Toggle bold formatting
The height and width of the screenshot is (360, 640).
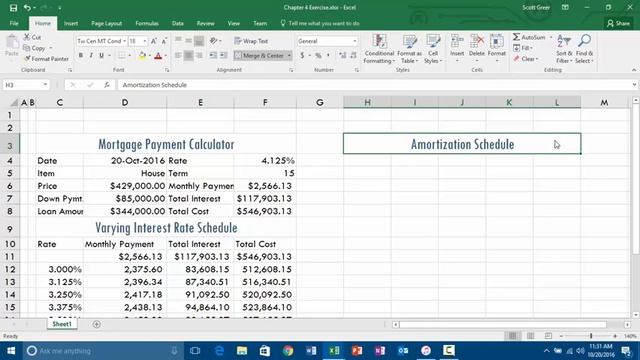(x=81, y=56)
